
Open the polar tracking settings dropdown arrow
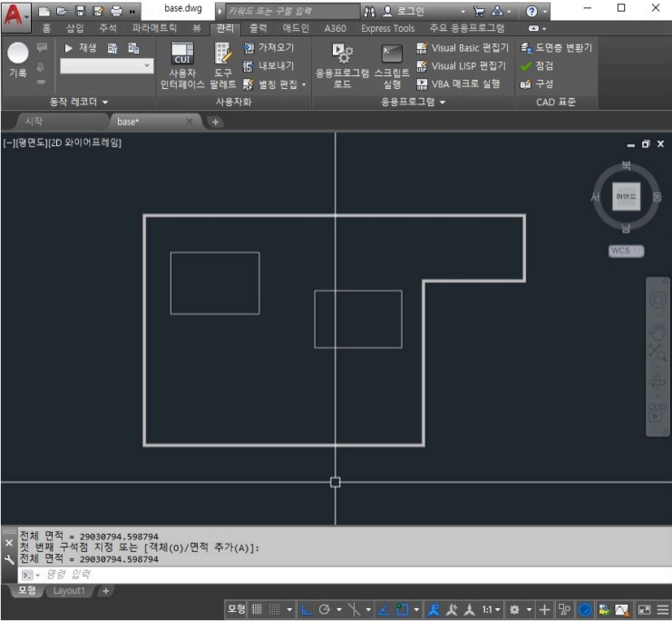[x=338, y=609]
